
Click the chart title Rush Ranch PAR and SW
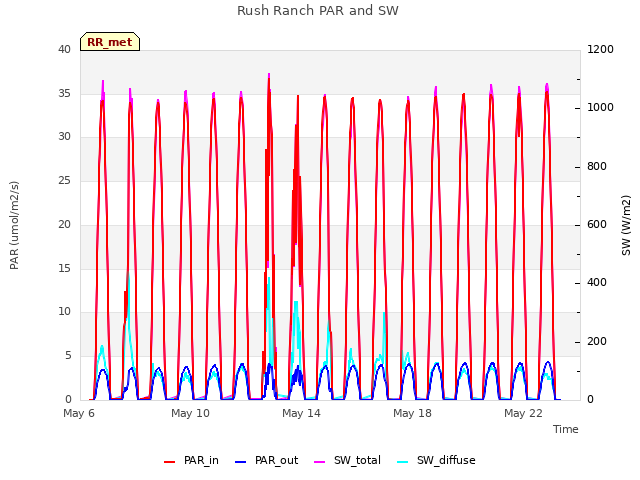[318, 11]
